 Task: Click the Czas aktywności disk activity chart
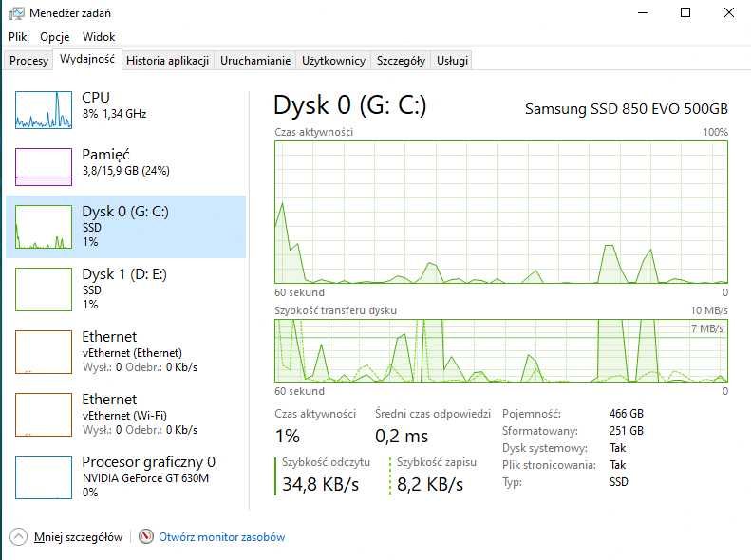501,213
